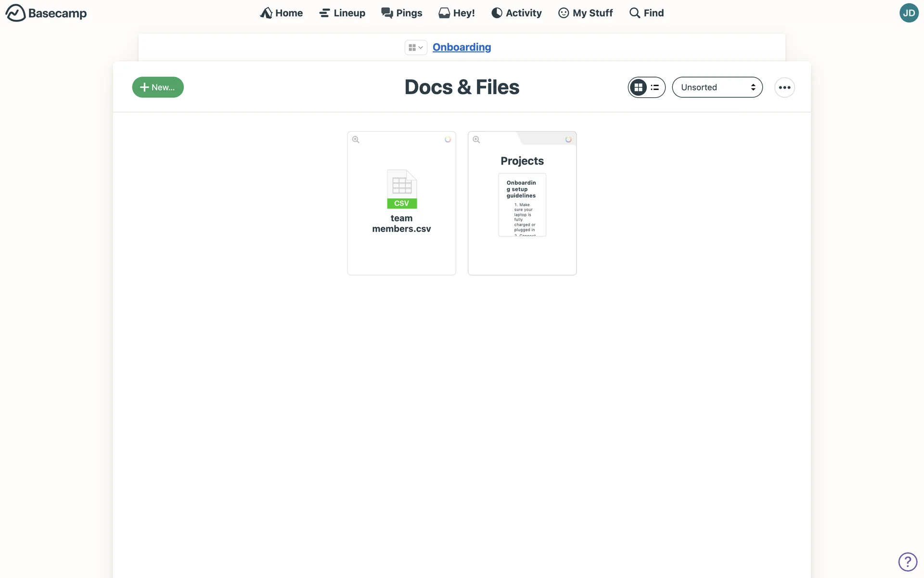The height and width of the screenshot is (578, 924).
Task: Go to the Onboarding project link
Action: coord(462,47)
